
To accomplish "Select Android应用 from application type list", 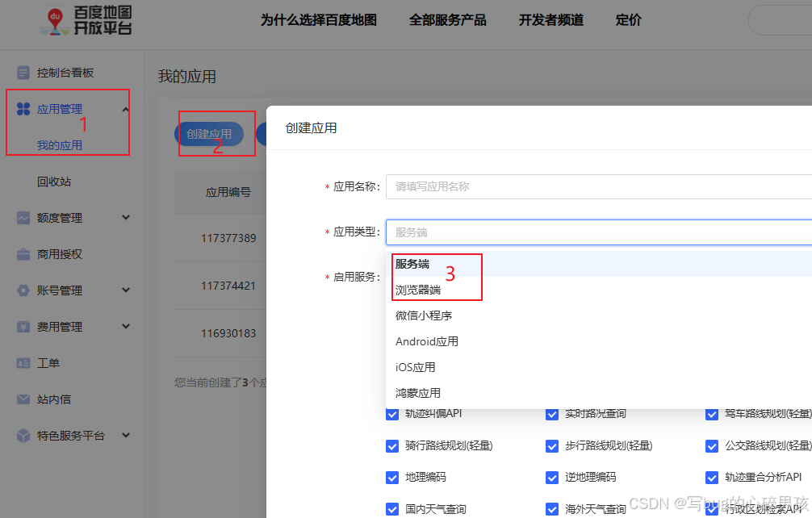I will tap(599, 341).
